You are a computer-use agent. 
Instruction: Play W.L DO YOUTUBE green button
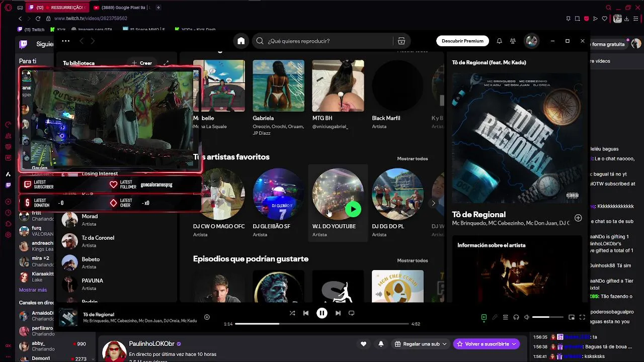click(353, 209)
